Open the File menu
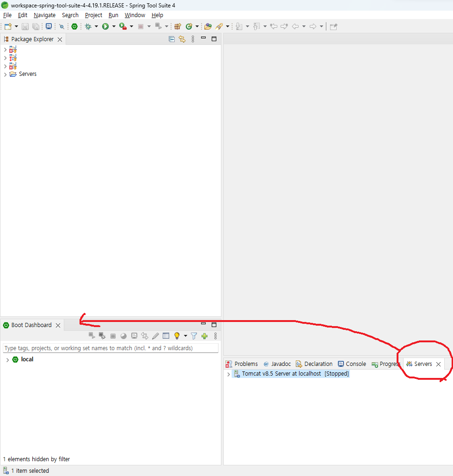The width and height of the screenshot is (453, 476). (7, 15)
